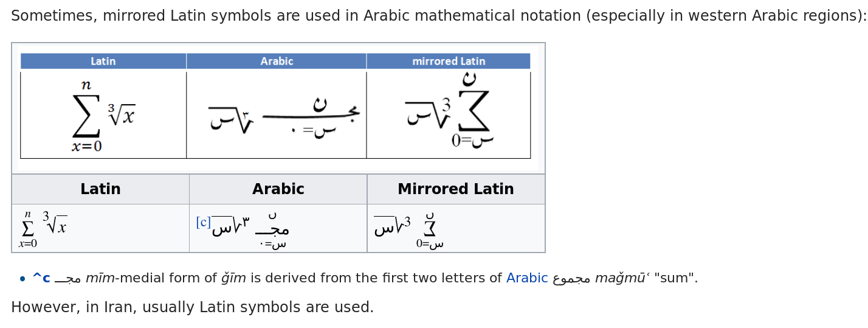Click the bold 'Latin' table column header

tap(100, 189)
